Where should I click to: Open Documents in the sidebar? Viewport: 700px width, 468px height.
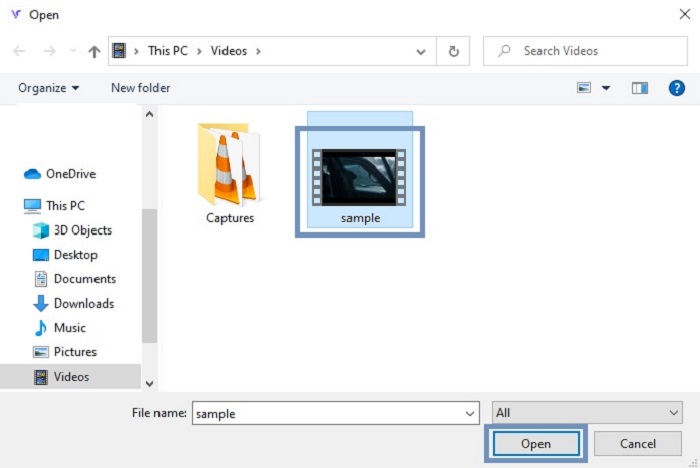tap(75, 279)
